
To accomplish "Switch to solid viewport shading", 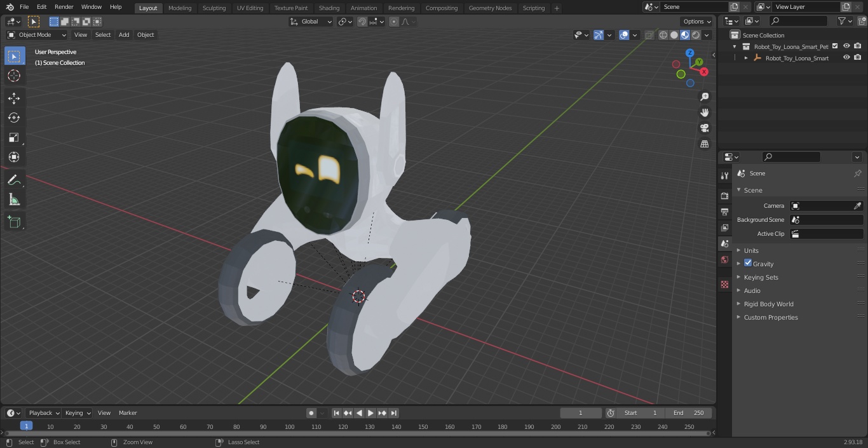I will pyautogui.click(x=674, y=35).
